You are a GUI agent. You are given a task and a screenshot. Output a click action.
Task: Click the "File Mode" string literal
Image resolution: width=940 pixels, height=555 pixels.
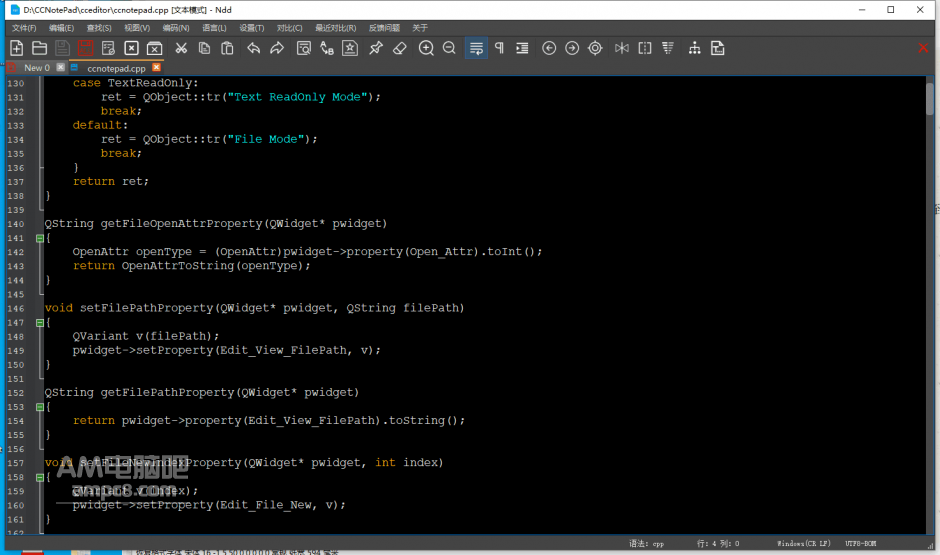click(x=266, y=139)
